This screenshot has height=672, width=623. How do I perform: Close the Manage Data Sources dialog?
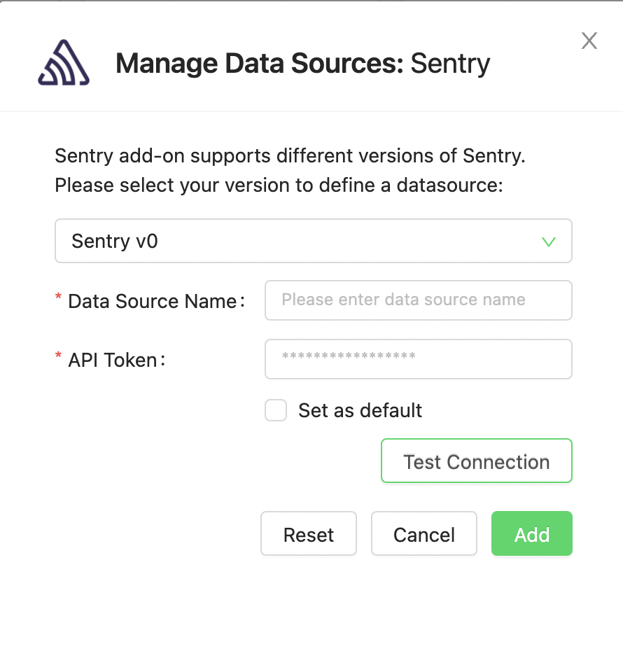click(589, 41)
